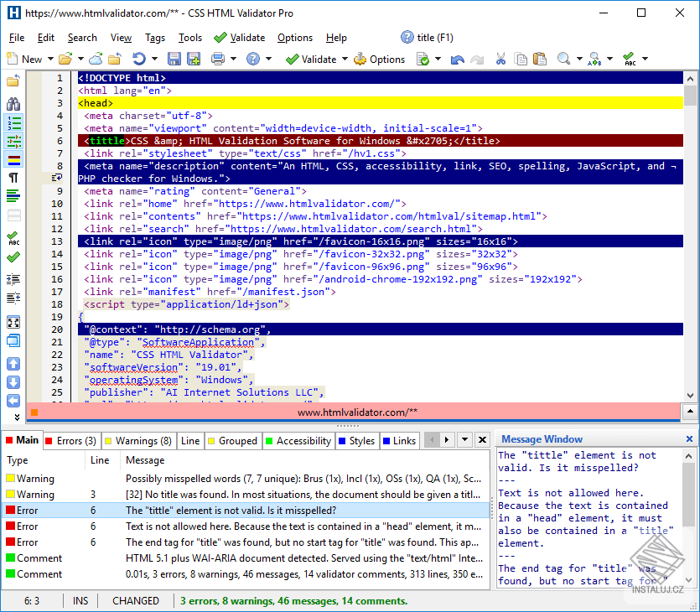The image size is (700, 612).
Task: Close the results panel with X button
Action: click(x=482, y=440)
